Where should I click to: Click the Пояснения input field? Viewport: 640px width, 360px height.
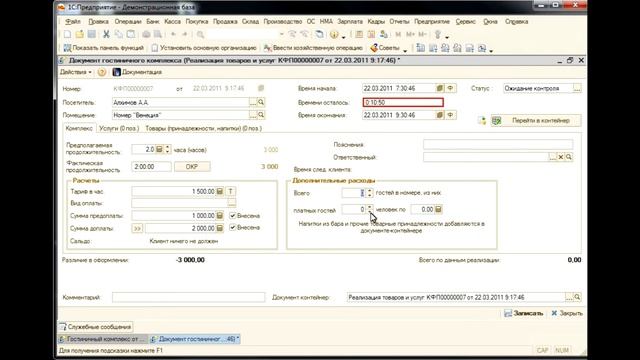(498, 144)
